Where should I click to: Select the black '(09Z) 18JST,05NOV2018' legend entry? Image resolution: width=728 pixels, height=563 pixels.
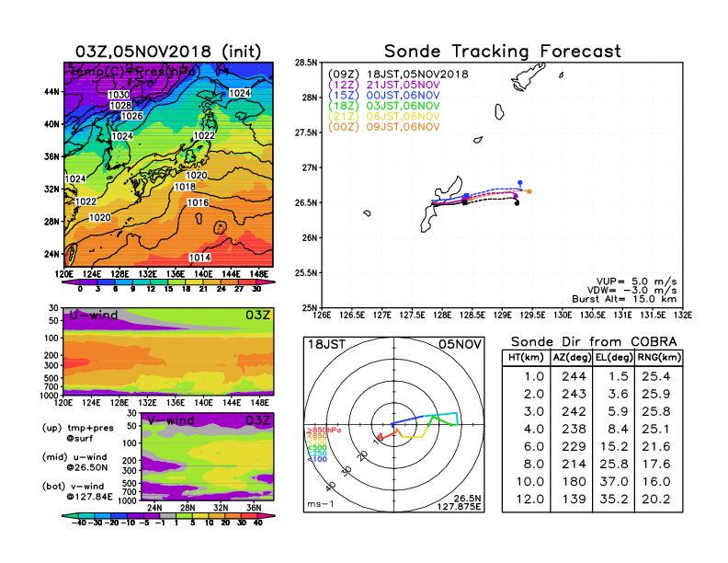click(398, 75)
